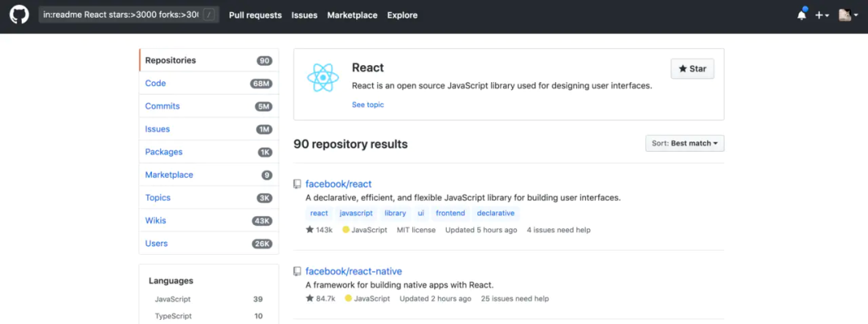Click repo icon beside facebook/react
This screenshot has height=324, width=868.
[297, 184]
